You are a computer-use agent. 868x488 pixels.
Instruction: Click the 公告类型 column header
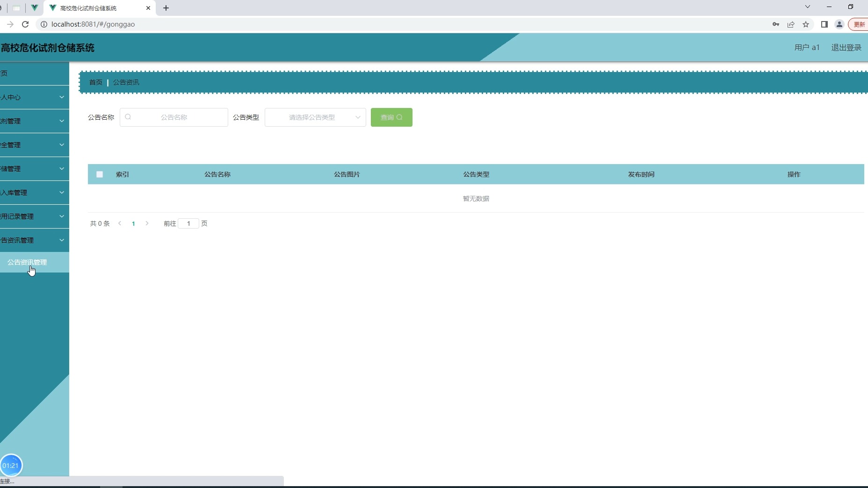coord(476,174)
